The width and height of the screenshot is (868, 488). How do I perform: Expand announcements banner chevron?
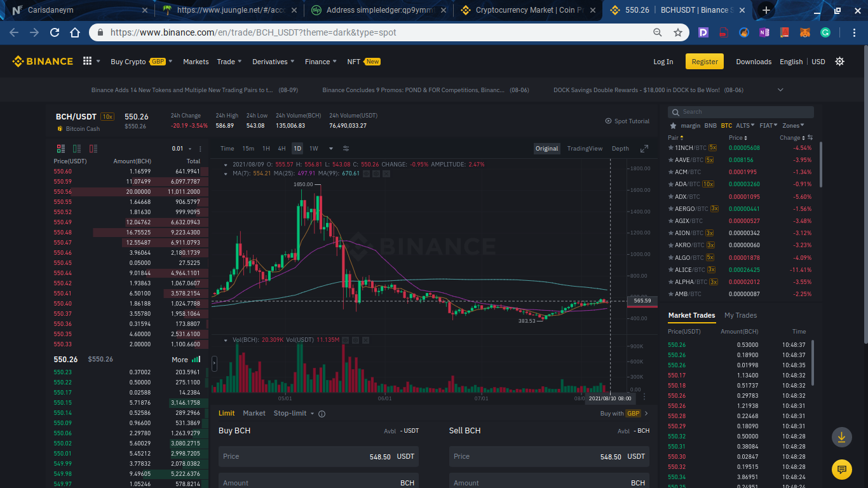tap(781, 90)
